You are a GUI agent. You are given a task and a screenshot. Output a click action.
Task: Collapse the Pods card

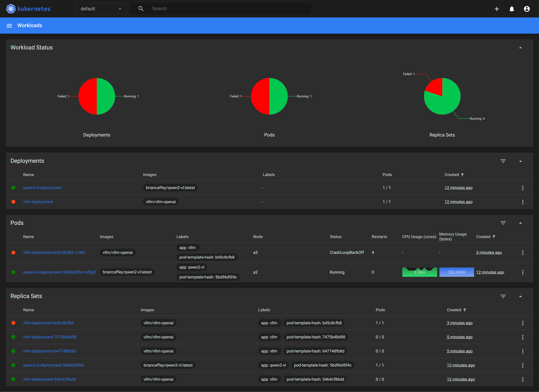coord(520,223)
